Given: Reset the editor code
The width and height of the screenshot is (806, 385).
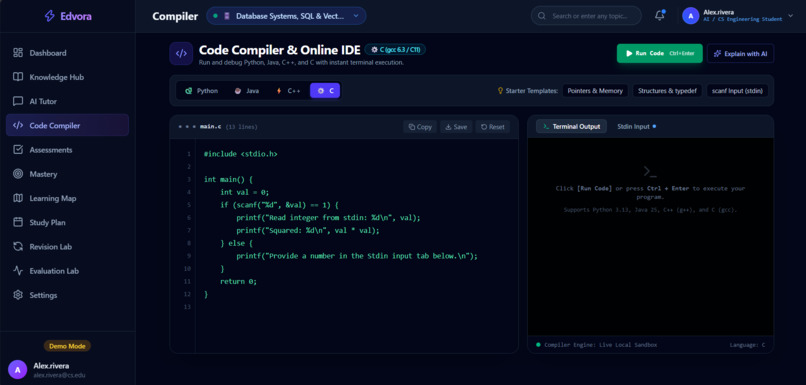Looking at the screenshot, I should [492, 127].
